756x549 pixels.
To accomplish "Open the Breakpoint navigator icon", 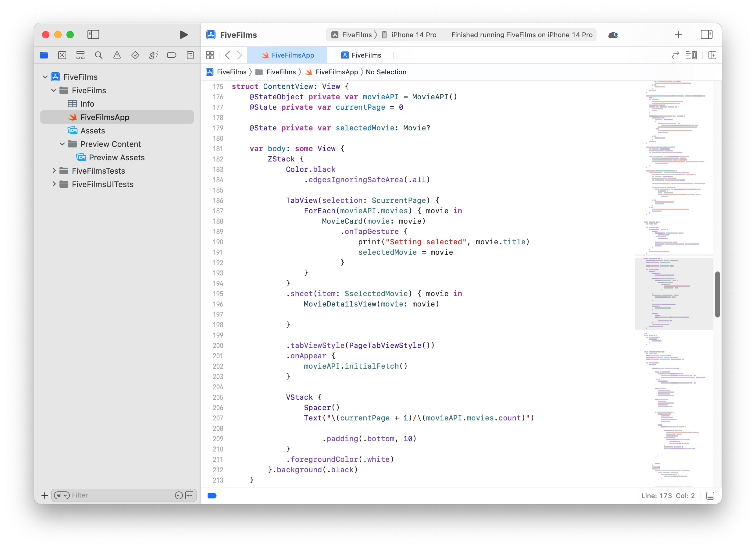I will (172, 55).
